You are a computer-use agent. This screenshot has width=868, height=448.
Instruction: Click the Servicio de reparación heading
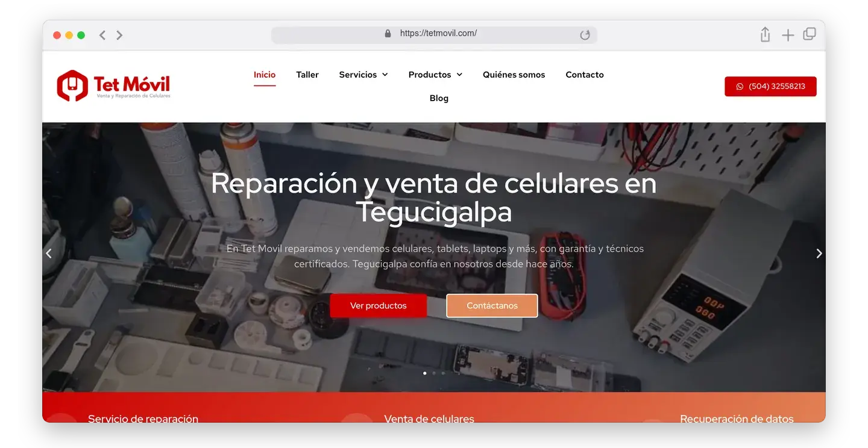click(143, 418)
